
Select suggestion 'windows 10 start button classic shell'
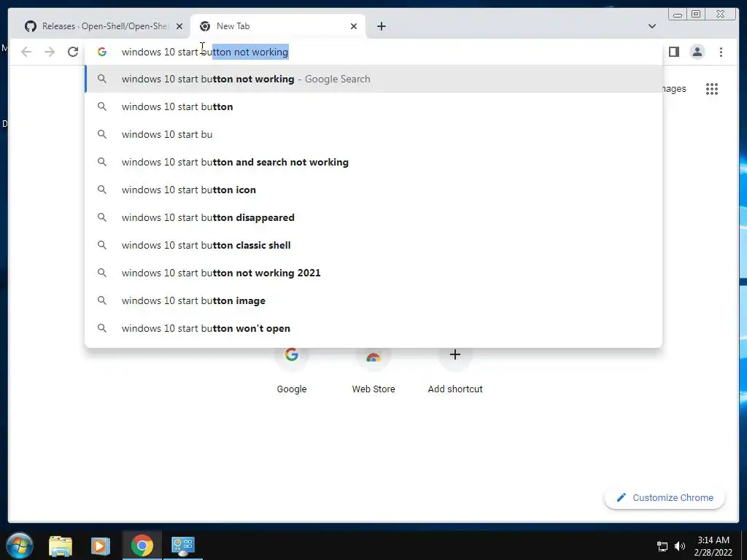373,245
